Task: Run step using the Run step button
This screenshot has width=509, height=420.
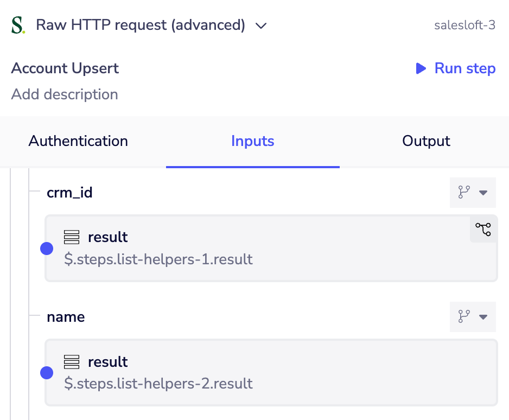Action: (456, 68)
